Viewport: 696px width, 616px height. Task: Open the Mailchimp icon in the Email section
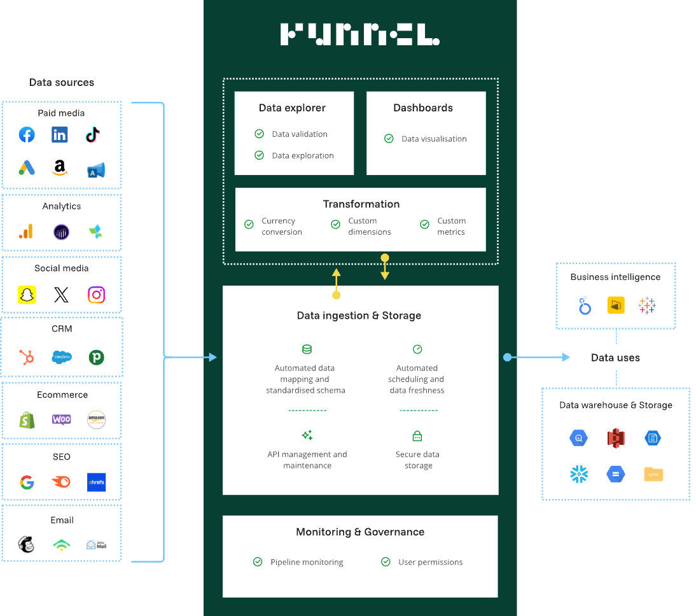(x=26, y=545)
